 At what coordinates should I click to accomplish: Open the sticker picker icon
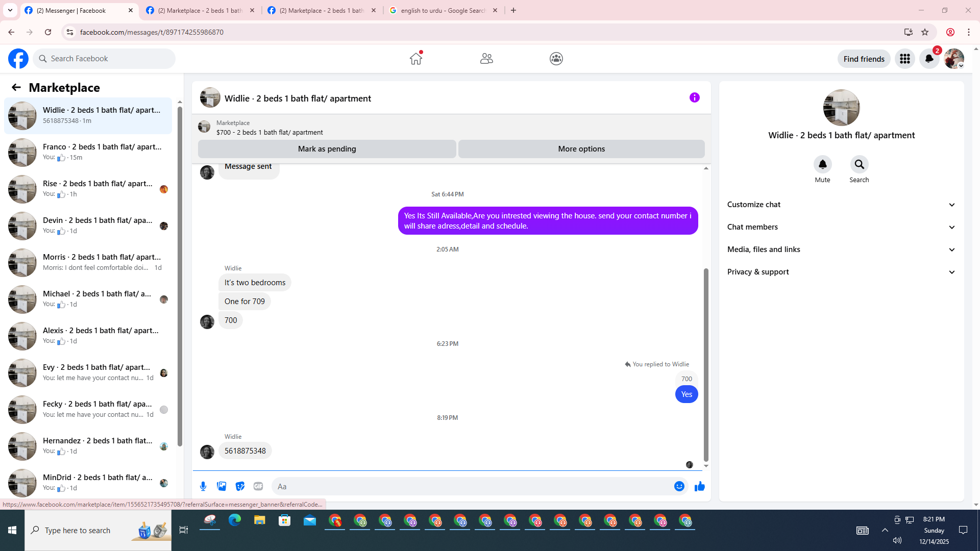(240, 486)
